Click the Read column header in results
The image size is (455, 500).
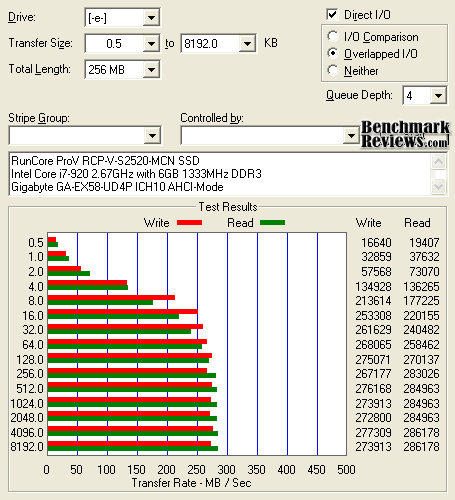pyautogui.click(x=417, y=223)
